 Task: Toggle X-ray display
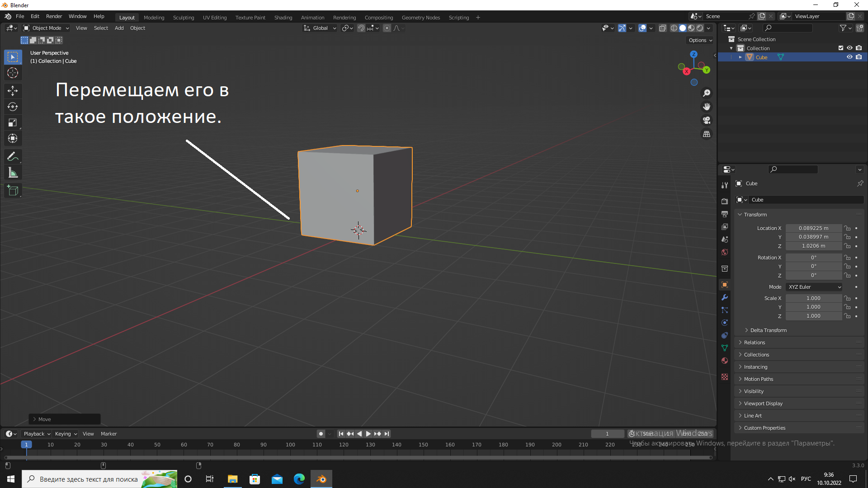coord(662,28)
